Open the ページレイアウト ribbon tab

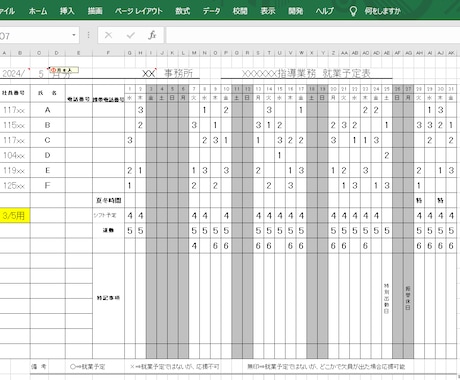tap(138, 11)
